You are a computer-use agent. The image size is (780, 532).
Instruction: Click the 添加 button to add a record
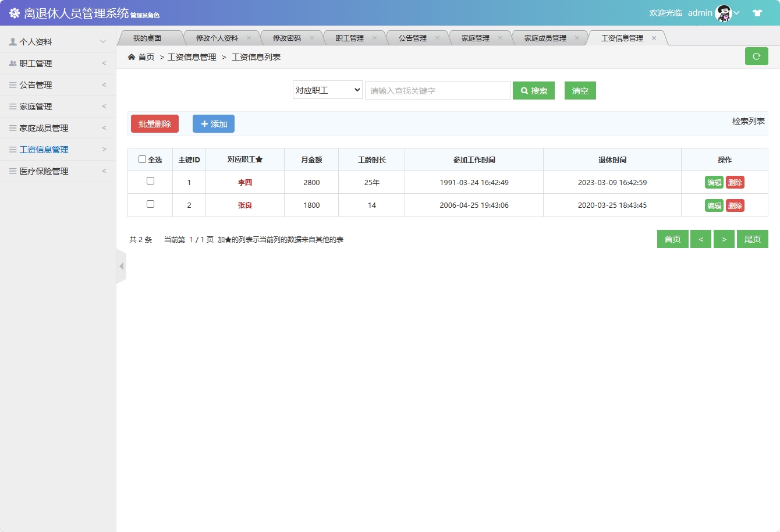[213, 123]
